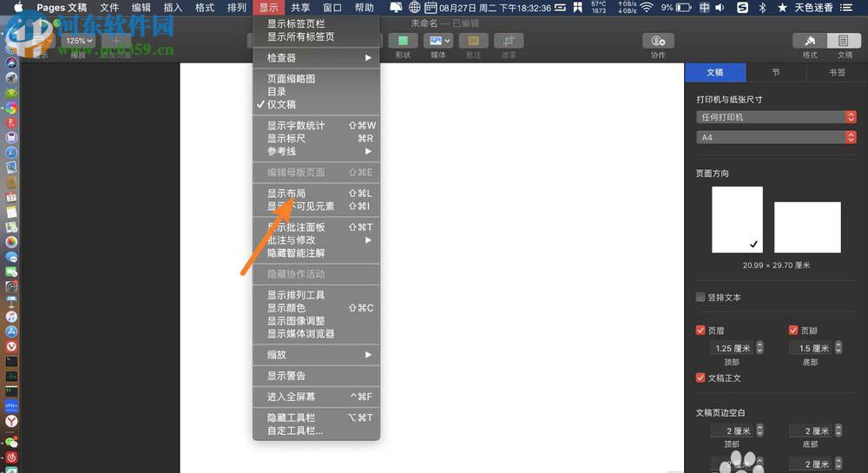Choose 显示不可见元素 menu item
Screen dimensions: 868x473
click(x=316, y=206)
